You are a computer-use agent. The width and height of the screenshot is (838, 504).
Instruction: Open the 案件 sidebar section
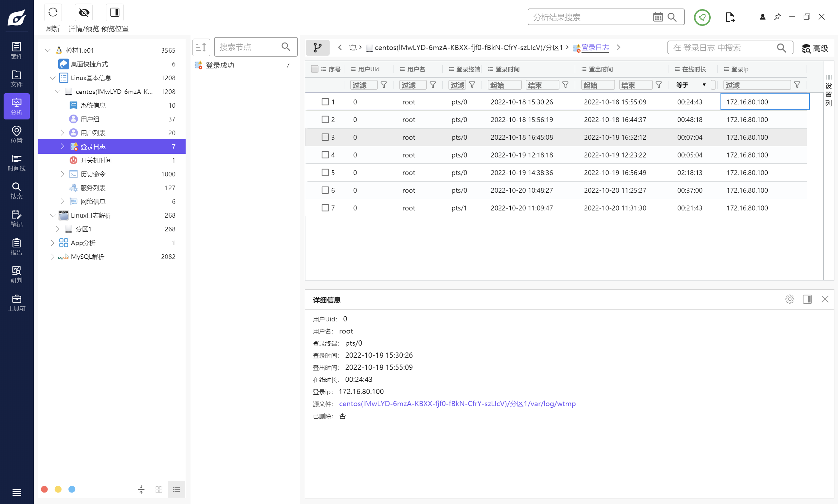tap(17, 50)
